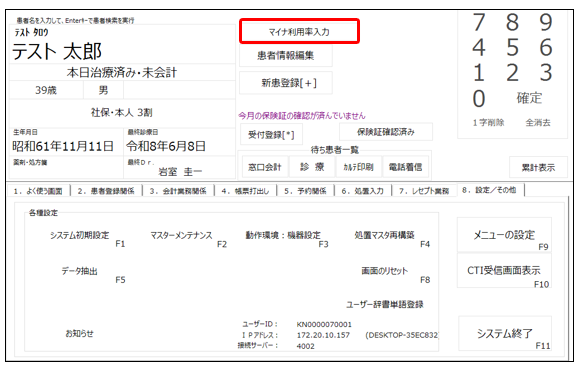Viewport: 581px width, 372px height.
Task: Tap keypad digit 1
Action: (x=479, y=73)
